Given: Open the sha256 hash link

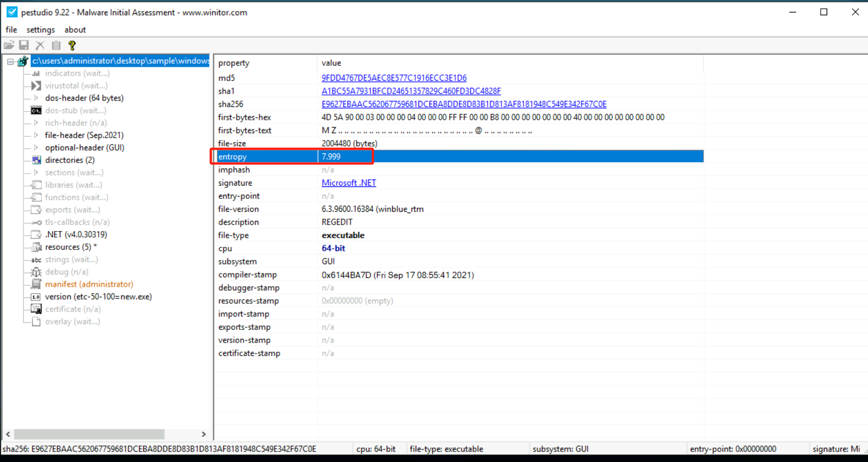Looking at the screenshot, I should click(x=464, y=104).
